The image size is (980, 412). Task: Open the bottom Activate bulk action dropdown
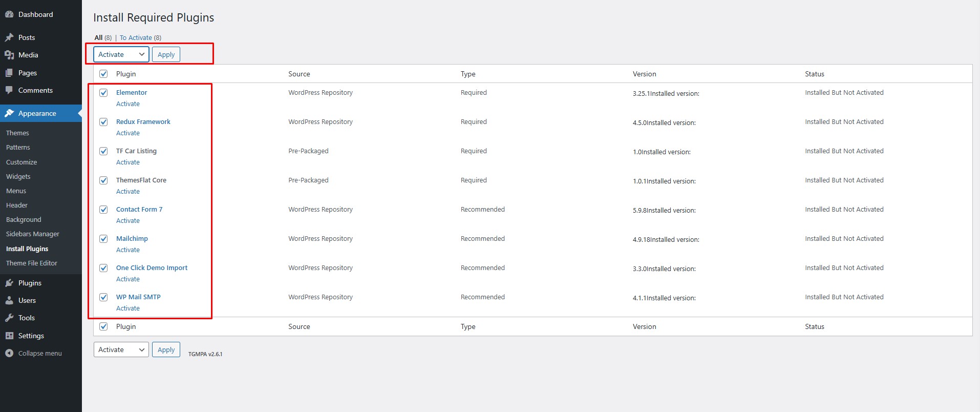pos(121,349)
